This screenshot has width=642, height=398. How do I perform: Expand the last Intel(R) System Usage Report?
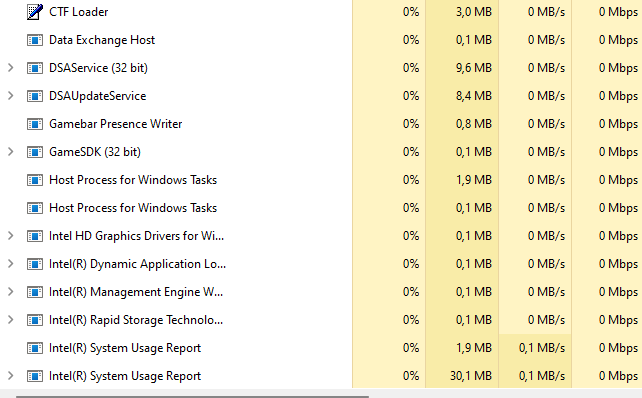11,376
